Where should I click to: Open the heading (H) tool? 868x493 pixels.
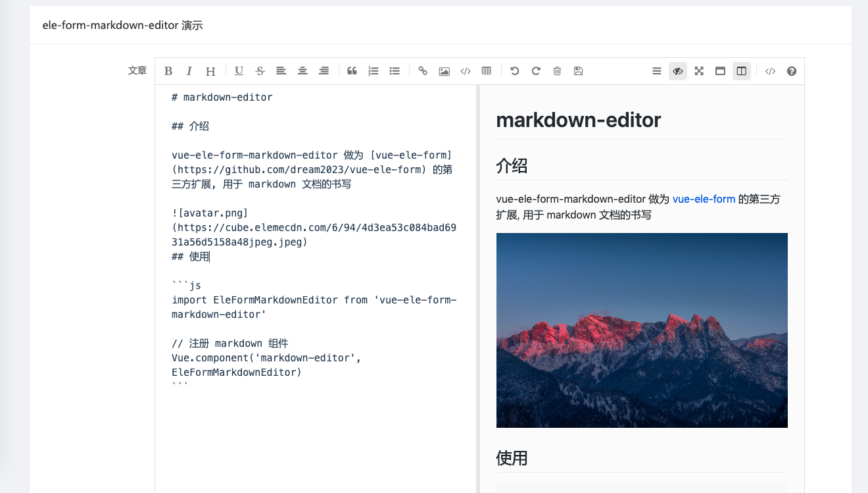(210, 71)
